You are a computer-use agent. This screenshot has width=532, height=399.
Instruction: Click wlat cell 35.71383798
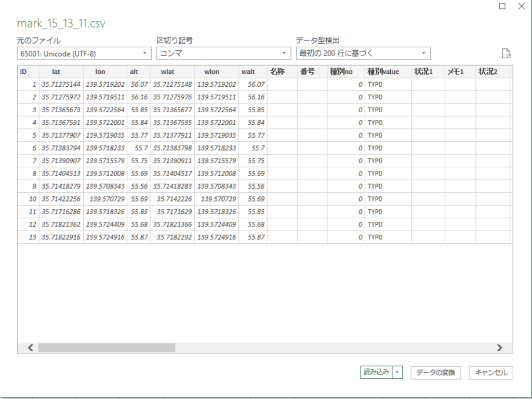(172, 148)
